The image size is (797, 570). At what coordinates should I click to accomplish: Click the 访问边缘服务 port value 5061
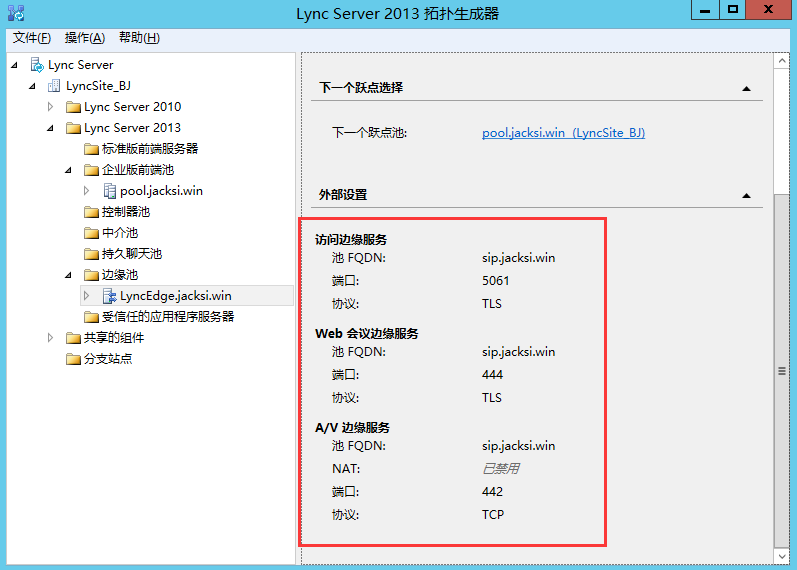(x=496, y=281)
